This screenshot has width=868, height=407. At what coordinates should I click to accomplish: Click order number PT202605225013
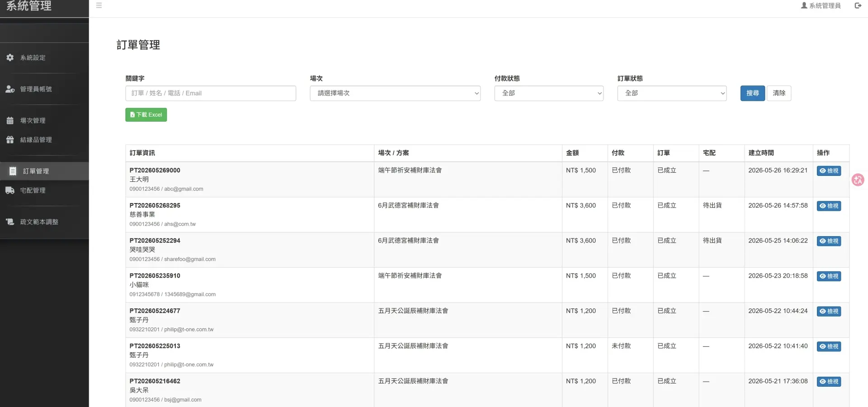click(155, 346)
